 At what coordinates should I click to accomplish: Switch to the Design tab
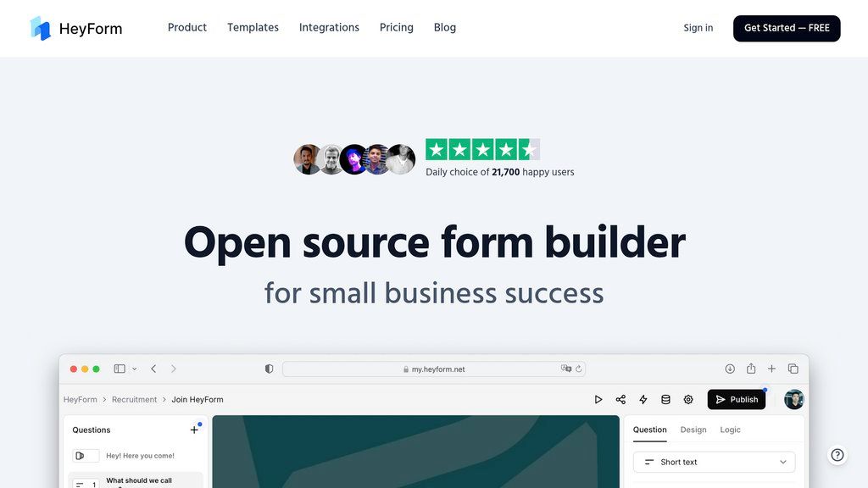coord(693,430)
